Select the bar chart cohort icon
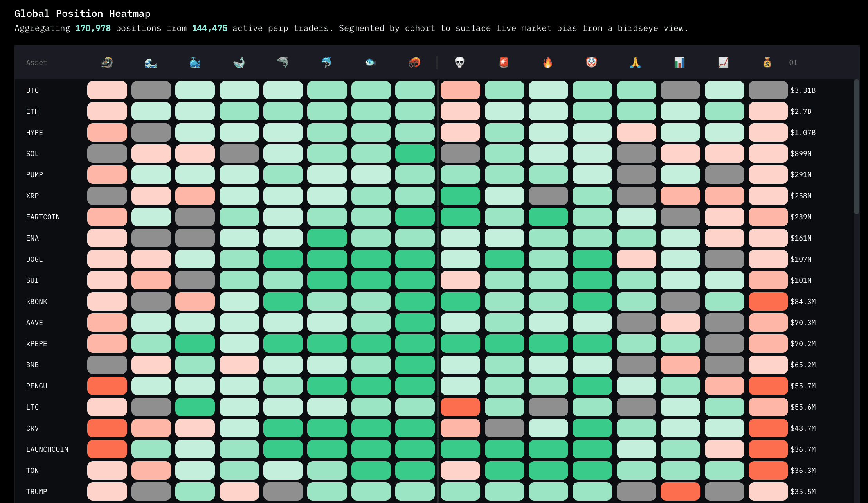The width and height of the screenshot is (868, 503). click(680, 63)
